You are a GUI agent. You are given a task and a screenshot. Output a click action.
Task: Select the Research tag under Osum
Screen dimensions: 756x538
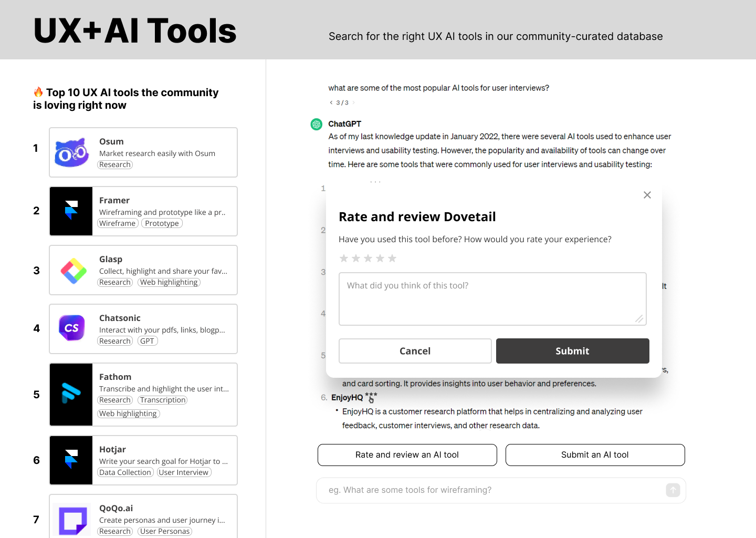click(x=114, y=164)
